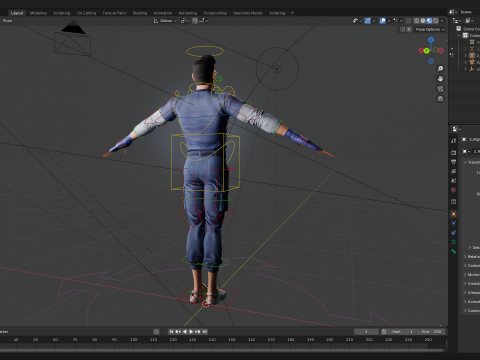This screenshot has width=480, height=360.
Task: Click the Start frame field
Action: [x=402, y=332]
